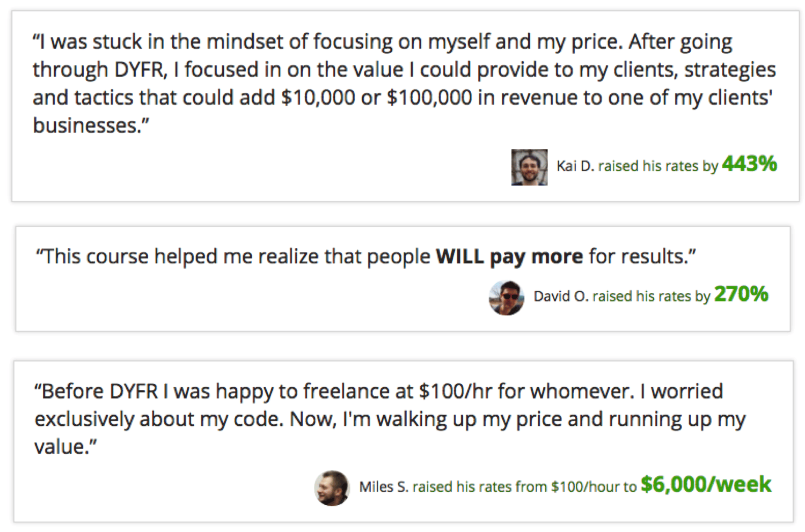The image size is (805, 532).
Task: Click the green 270% figure
Action: pos(741,294)
